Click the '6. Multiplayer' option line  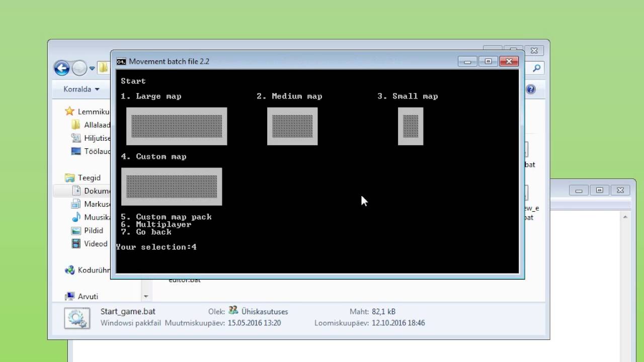tap(156, 224)
